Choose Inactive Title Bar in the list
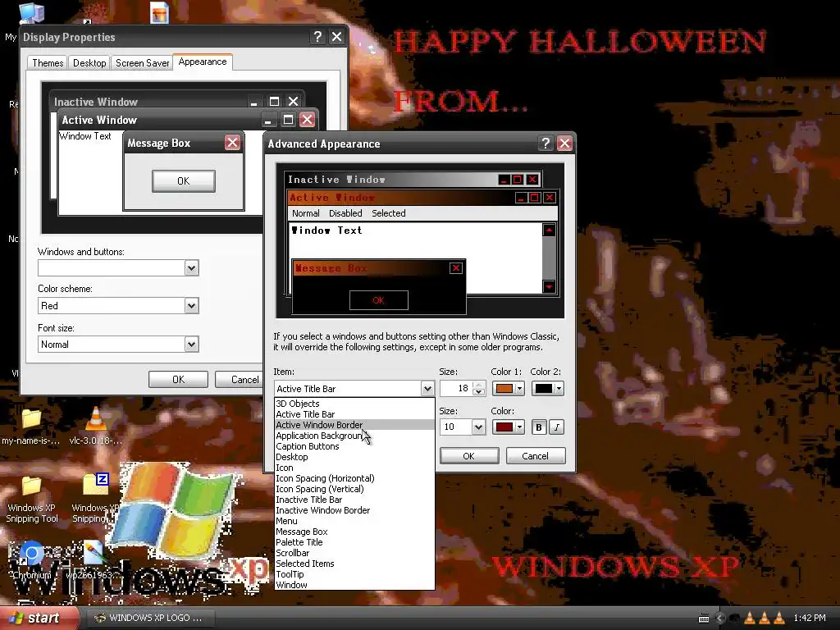 coord(354,500)
